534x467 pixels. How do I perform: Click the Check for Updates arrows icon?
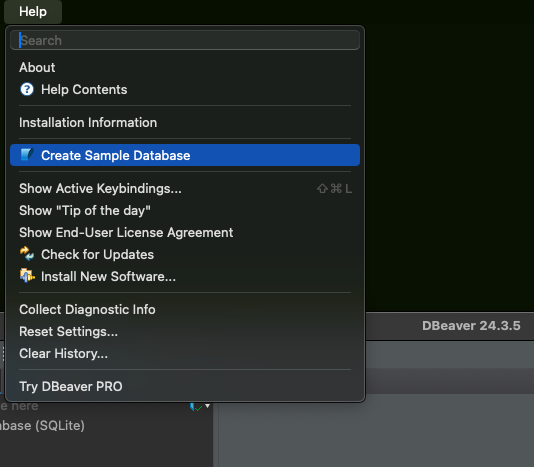(27, 254)
